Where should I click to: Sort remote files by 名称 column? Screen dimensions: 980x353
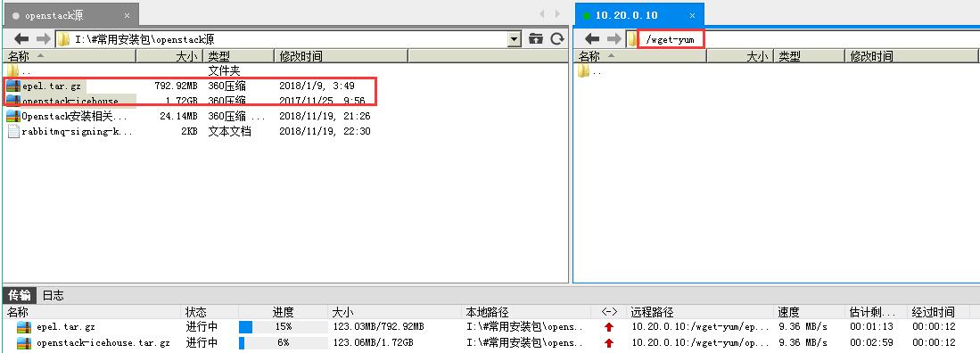click(640, 56)
